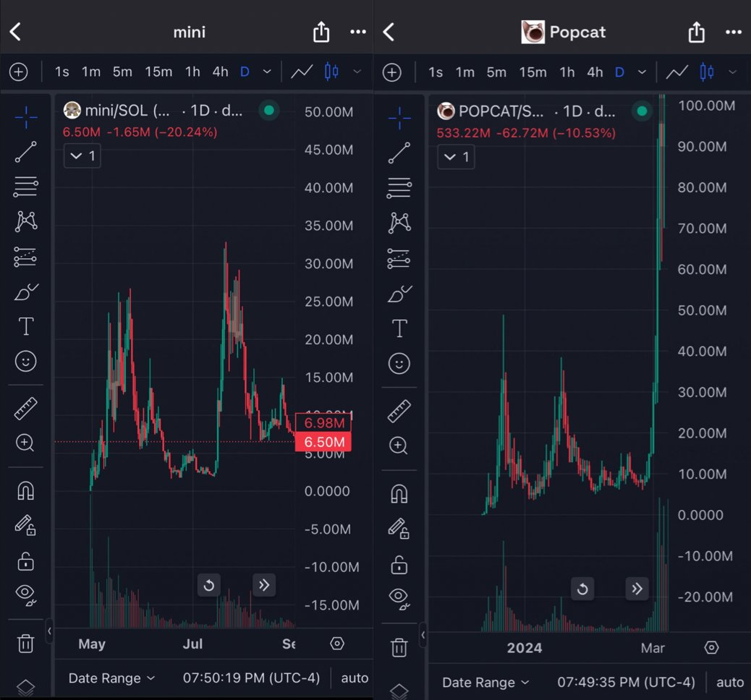
Task: Toggle magnet mode on mini chart
Action: (26, 490)
